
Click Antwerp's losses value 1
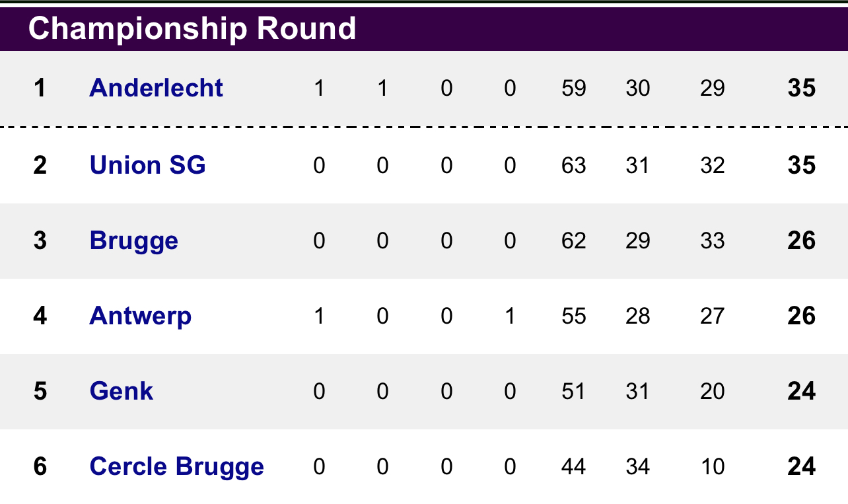(509, 316)
